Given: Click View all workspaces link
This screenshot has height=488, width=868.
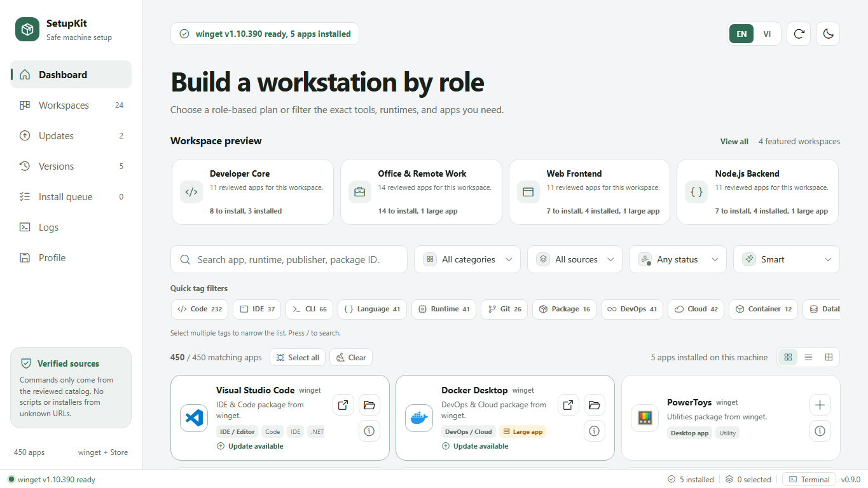Looking at the screenshot, I should click(734, 142).
